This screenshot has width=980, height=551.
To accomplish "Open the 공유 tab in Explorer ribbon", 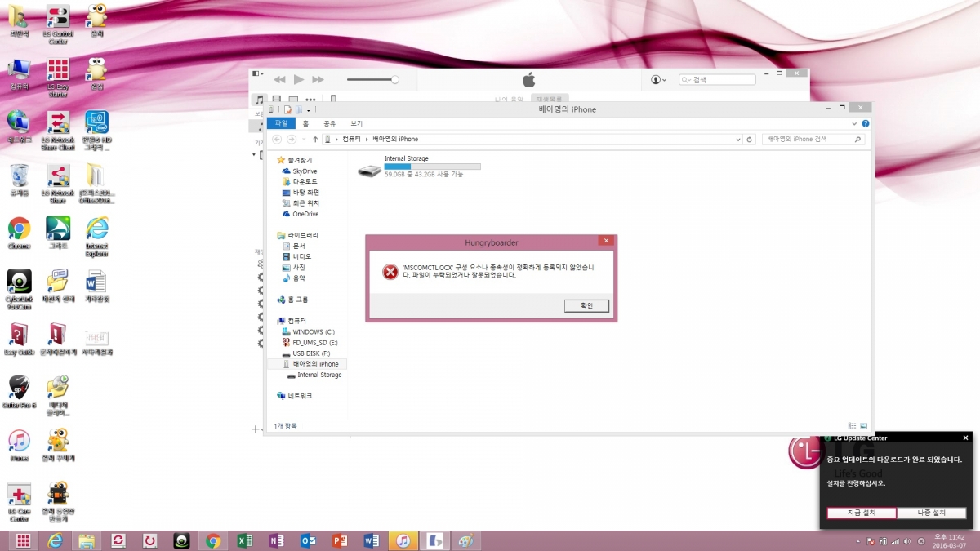I will 329,123.
